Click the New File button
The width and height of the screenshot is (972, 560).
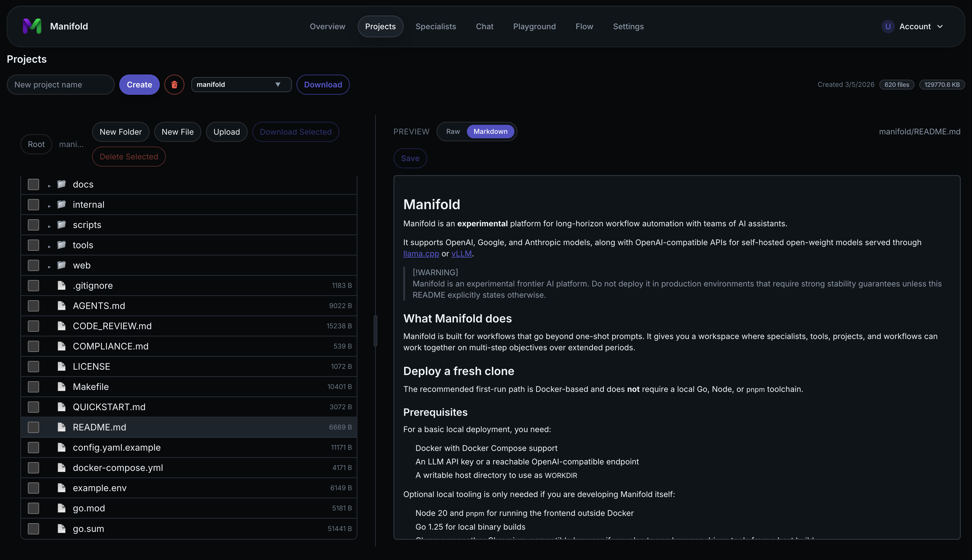(x=177, y=132)
